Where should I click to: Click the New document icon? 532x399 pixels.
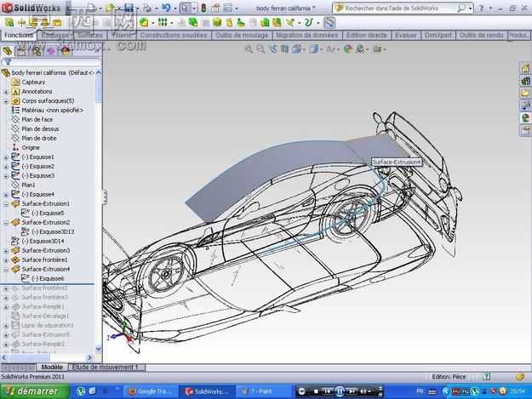(x=92, y=8)
